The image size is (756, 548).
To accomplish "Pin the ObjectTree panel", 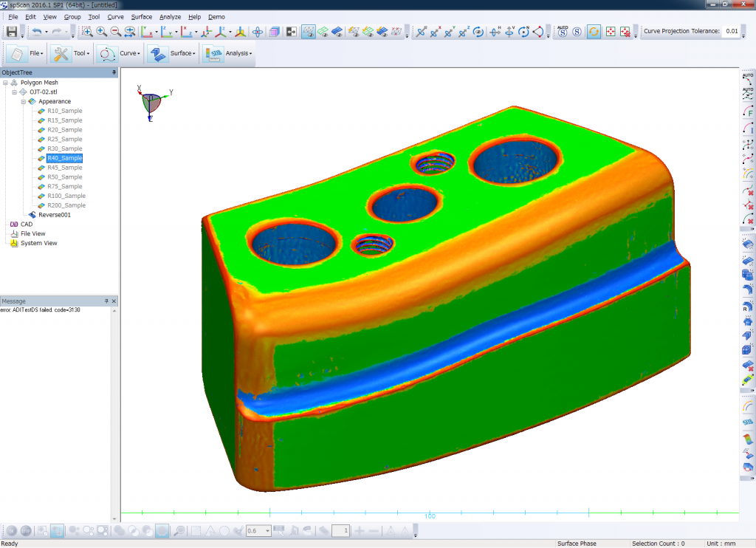I will [114, 72].
